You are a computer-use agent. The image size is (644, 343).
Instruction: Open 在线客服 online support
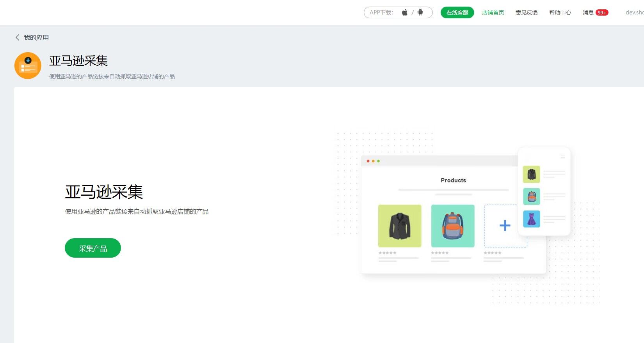tap(457, 12)
